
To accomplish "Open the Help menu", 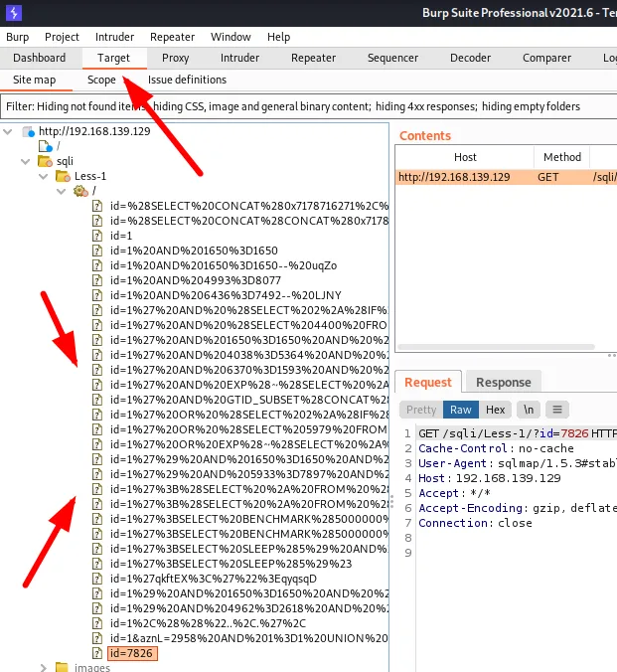I will coord(278,37).
